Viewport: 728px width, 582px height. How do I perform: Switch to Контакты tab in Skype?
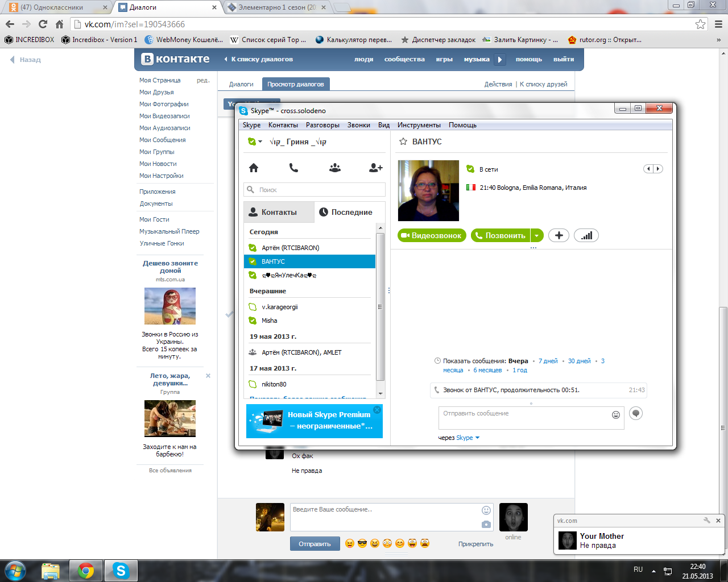click(279, 212)
